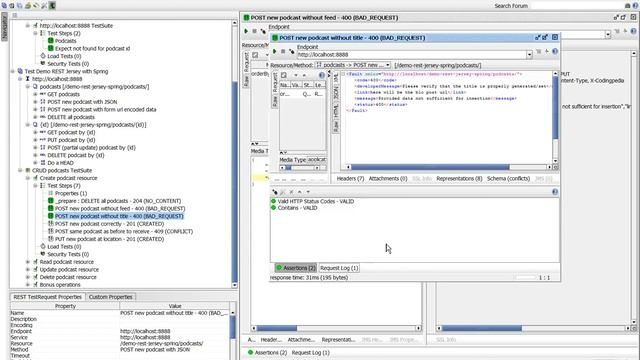Click the Search Forum input box
This screenshot has height=360, width=640.
pos(577,6)
